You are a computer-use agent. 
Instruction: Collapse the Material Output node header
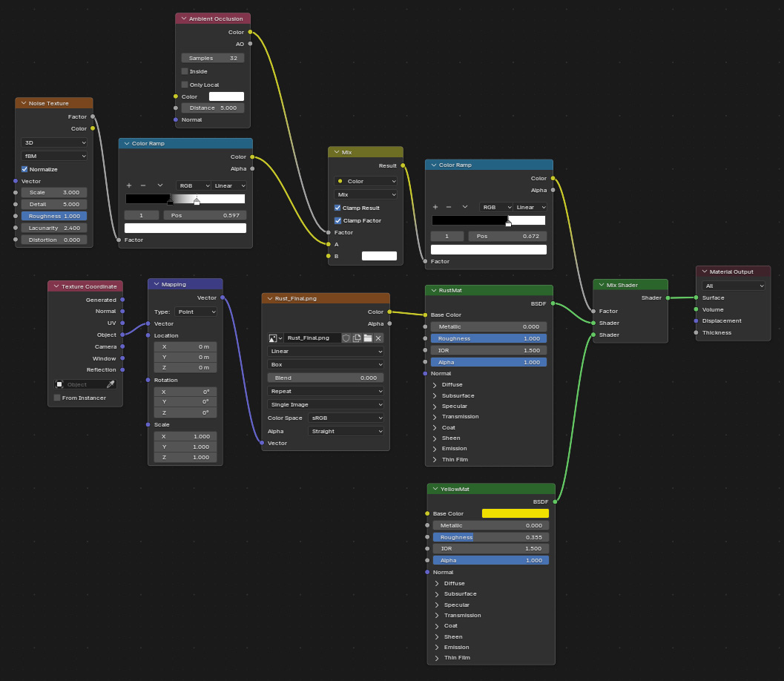point(704,272)
